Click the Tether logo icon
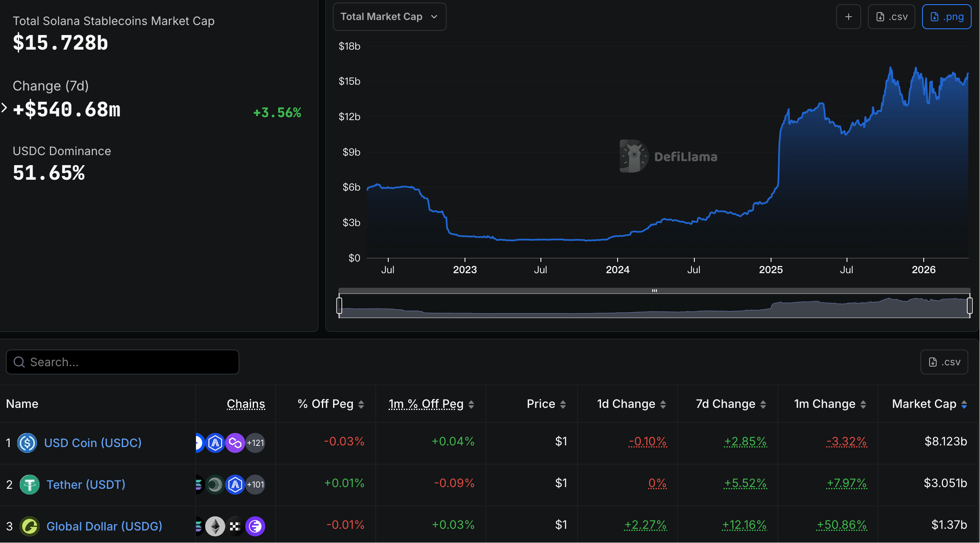Screen dimensions: 980x543 pyautogui.click(x=30, y=484)
